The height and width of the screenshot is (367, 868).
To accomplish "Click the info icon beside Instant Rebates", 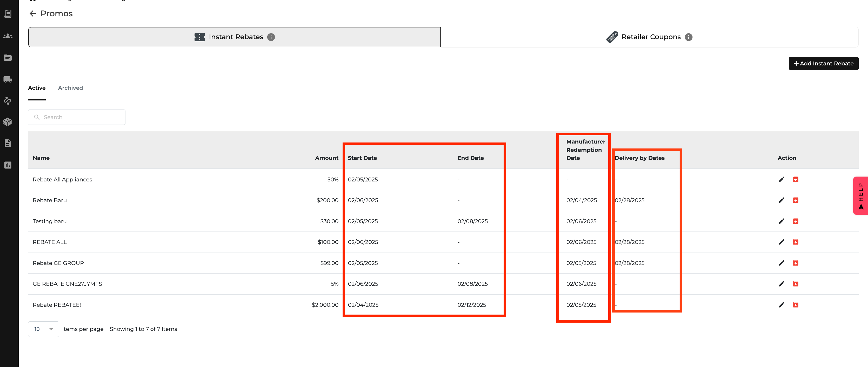I will point(271,37).
